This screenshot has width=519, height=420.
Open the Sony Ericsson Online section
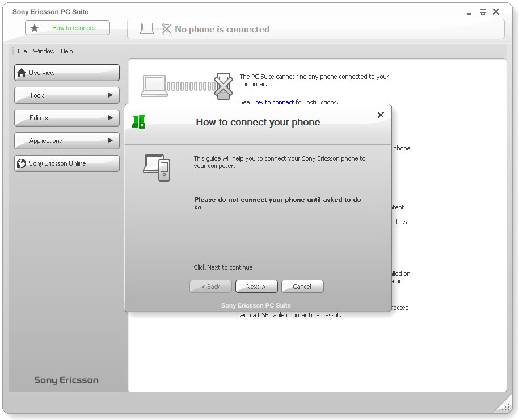coord(67,163)
